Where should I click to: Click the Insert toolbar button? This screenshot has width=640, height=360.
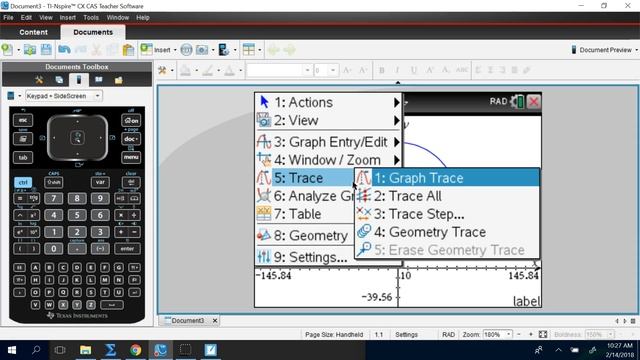click(156, 50)
